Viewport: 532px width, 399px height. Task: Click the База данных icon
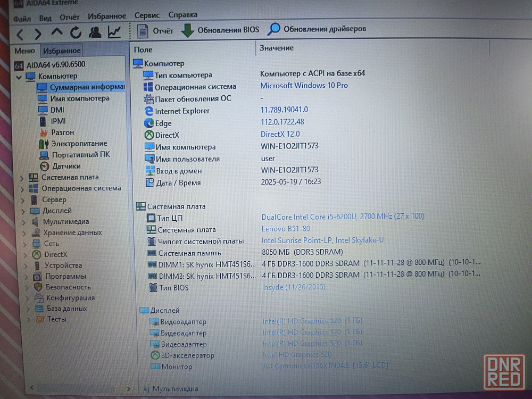click(x=40, y=309)
